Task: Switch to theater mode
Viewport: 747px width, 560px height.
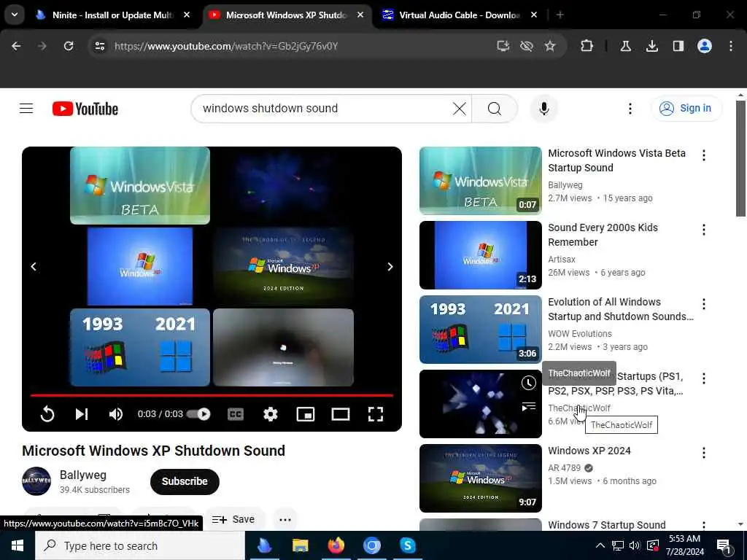Action: 340,414
